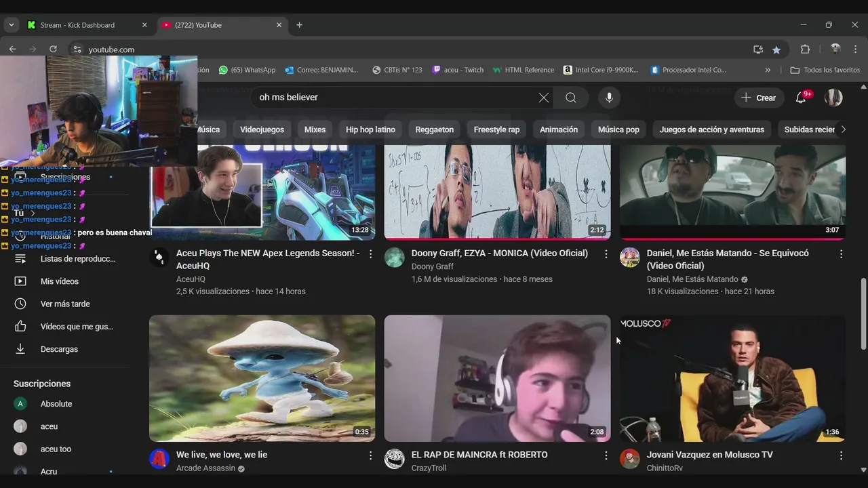The height and width of the screenshot is (488, 868).
Task: Play EL RAP DE MAINCRA thumbnail
Action: coord(497,378)
